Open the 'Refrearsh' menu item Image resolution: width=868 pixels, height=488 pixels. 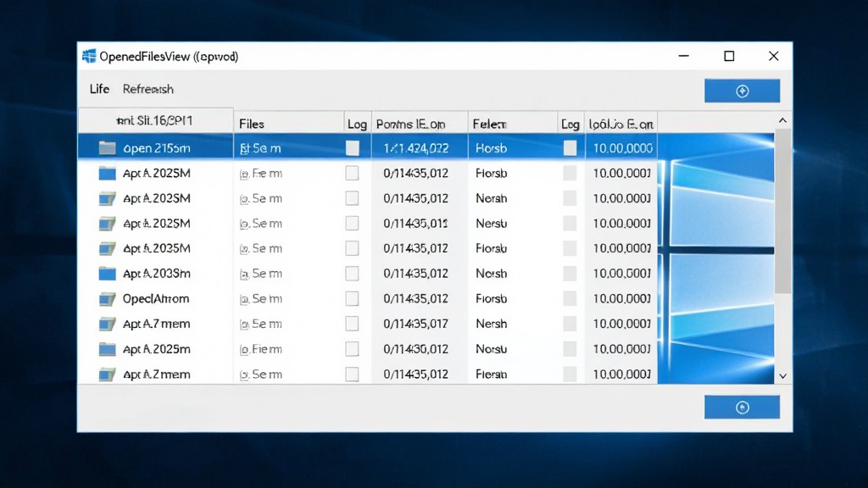tap(147, 89)
